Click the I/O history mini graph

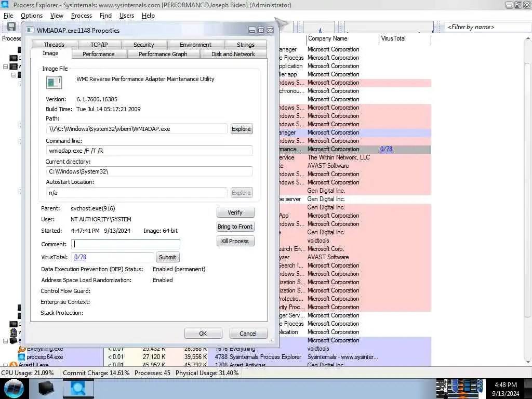(x=389, y=27)
